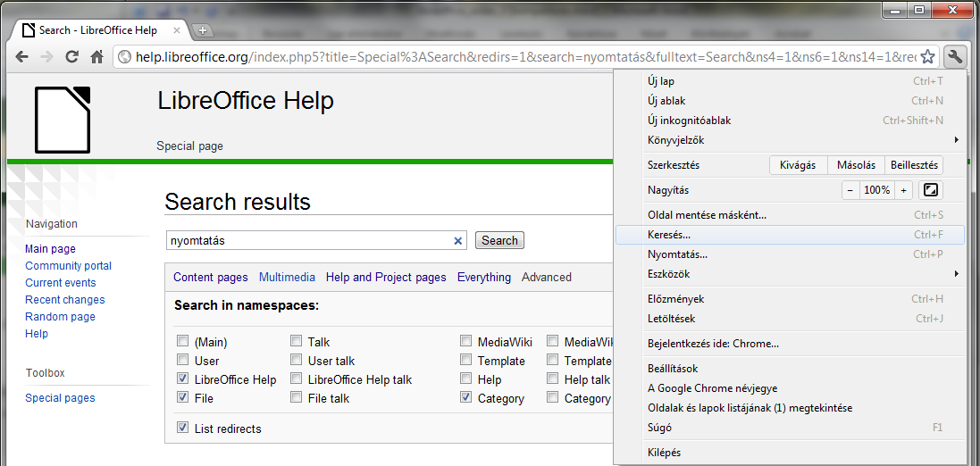Select Oldalak és lapok listájának megtekintése
980x466 pixels.
click(x=790, y=408)
